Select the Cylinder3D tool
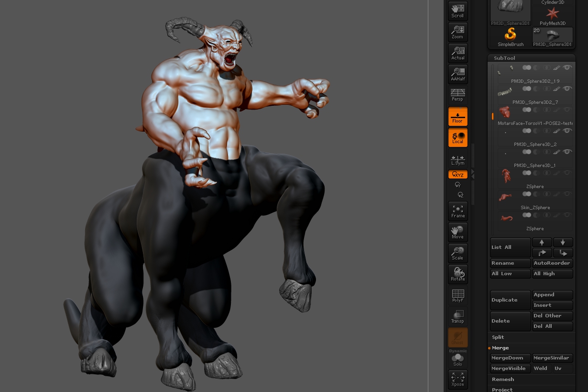The height and width of the screenshot is (392, 588). [553, 2]
